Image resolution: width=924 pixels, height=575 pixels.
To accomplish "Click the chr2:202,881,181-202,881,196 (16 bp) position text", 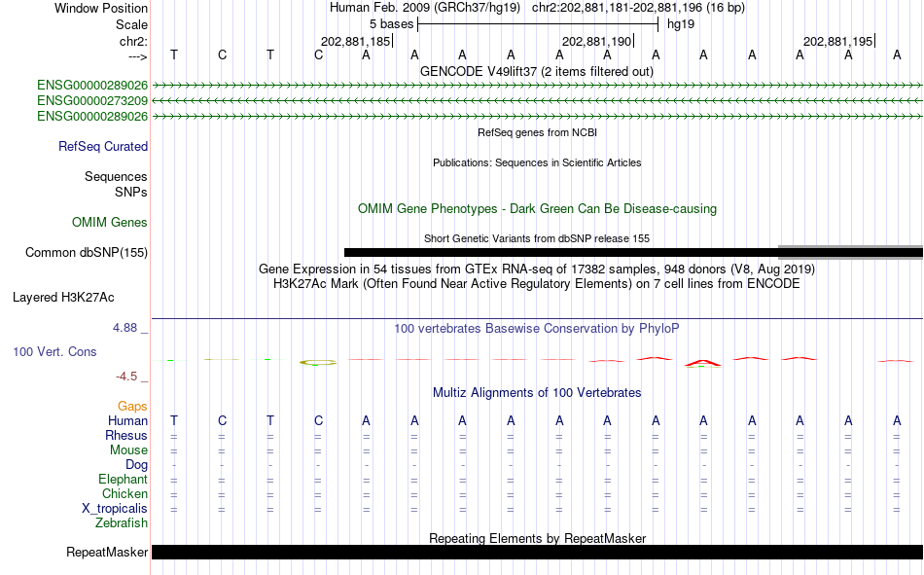I will click(638, 8).
